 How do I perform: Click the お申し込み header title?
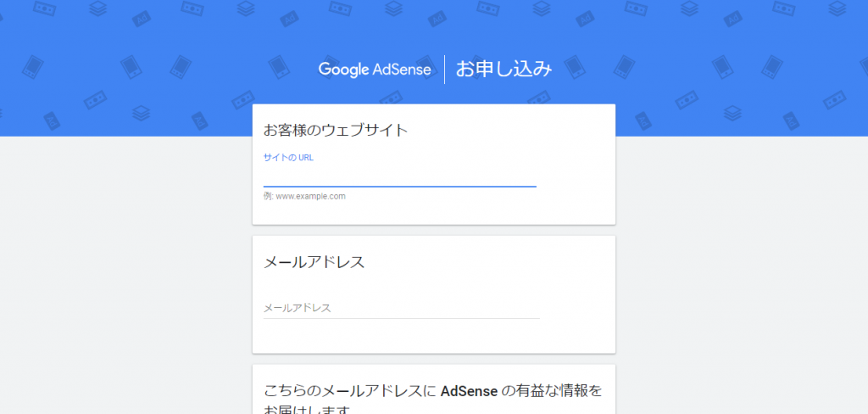[504, 70]
